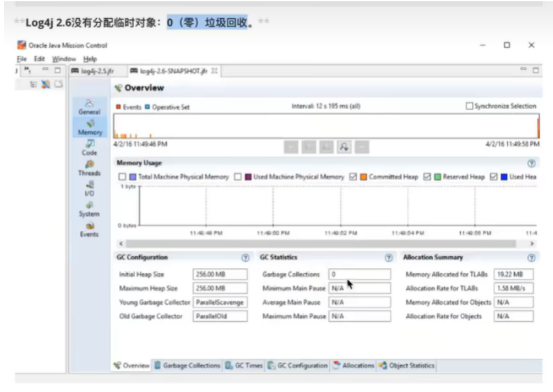
Task: Open the GC Configuration bottom tab
Action: pos(298,365)
